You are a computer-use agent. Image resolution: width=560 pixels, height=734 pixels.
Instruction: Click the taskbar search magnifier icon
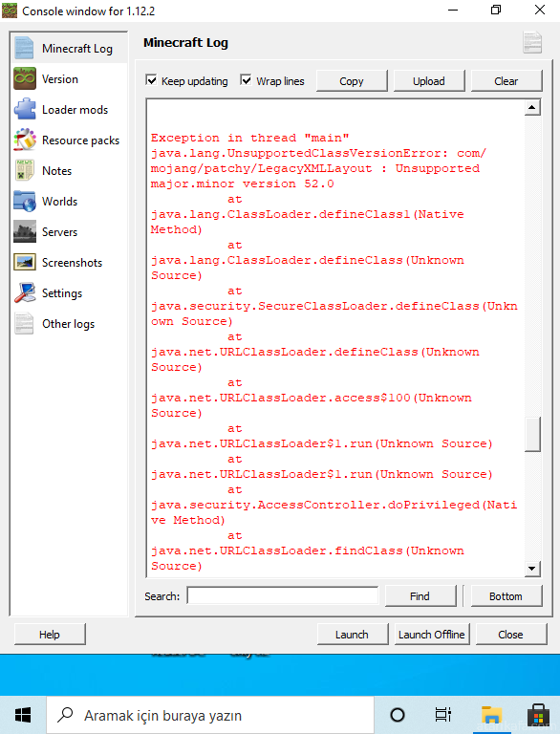point(65,714)
